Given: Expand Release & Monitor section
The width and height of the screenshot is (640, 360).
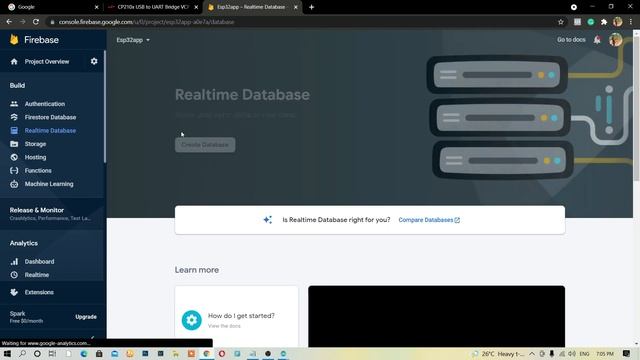Looking at the screenshot, I should click(52, 213).
